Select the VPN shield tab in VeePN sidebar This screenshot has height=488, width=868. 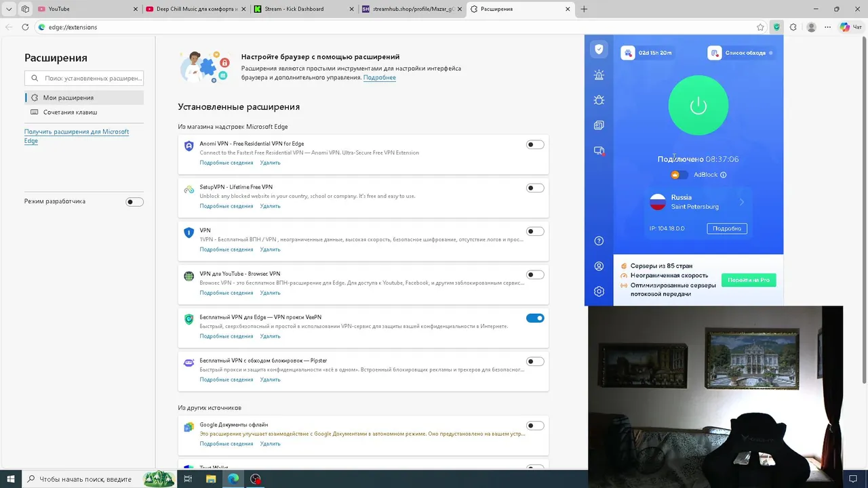tap(598, 49)
